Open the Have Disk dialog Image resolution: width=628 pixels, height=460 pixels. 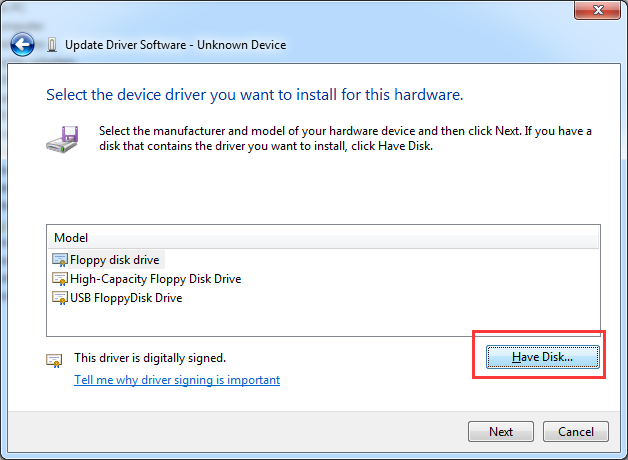(x=542, y=357)
